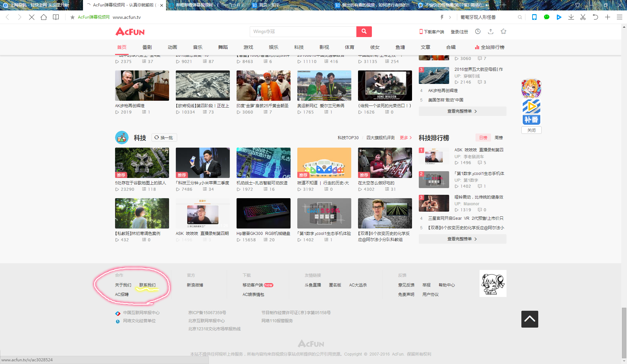Click 更多 arrow in 科技 section
627x364 pixels.
(x=406, y=138)
